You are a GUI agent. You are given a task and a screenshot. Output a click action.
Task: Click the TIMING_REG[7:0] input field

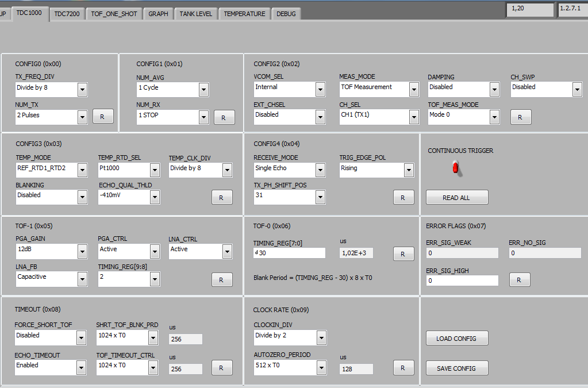pyautogui.click(x=290, y=253)
